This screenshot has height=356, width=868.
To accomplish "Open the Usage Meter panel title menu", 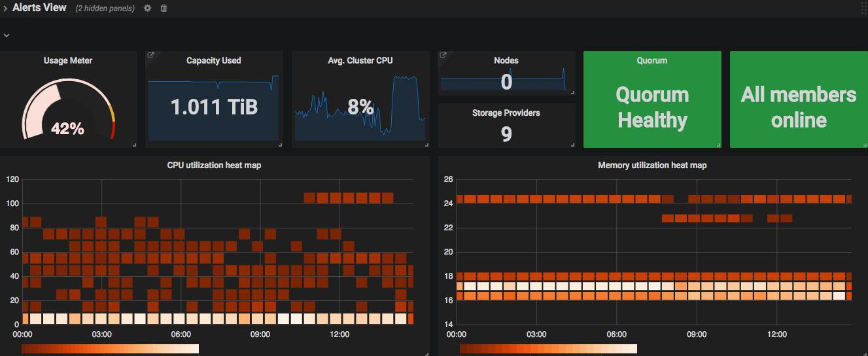I will pos(68,60).
